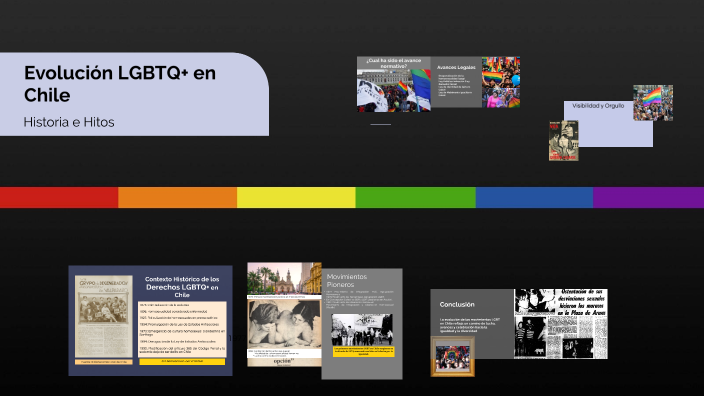The width and height of the screenshot is (704, 396).
Task: Click the subtitle 'Historia e Hitos'
Action: (69, 122)
